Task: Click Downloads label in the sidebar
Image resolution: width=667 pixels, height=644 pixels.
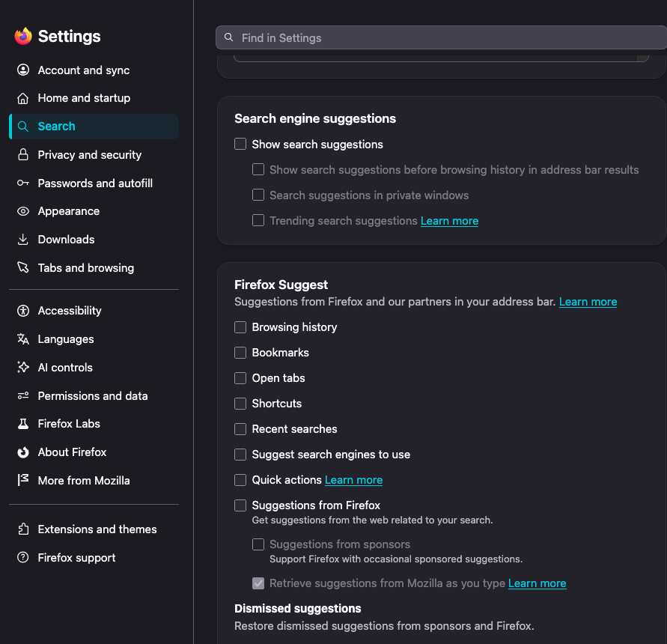Action: [x=66, y=240]
